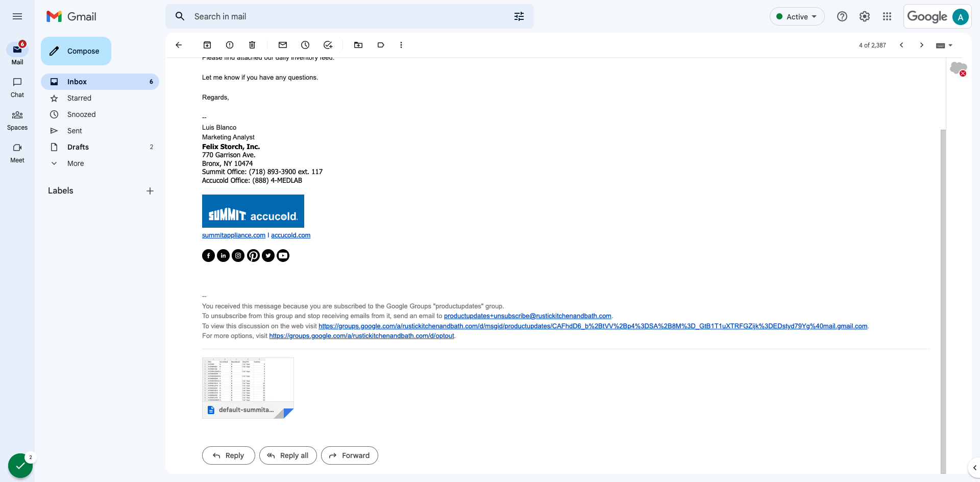Open the Facebook social icon
The height and width of the screenshot is (482, 980).
[x=208, y=255]
